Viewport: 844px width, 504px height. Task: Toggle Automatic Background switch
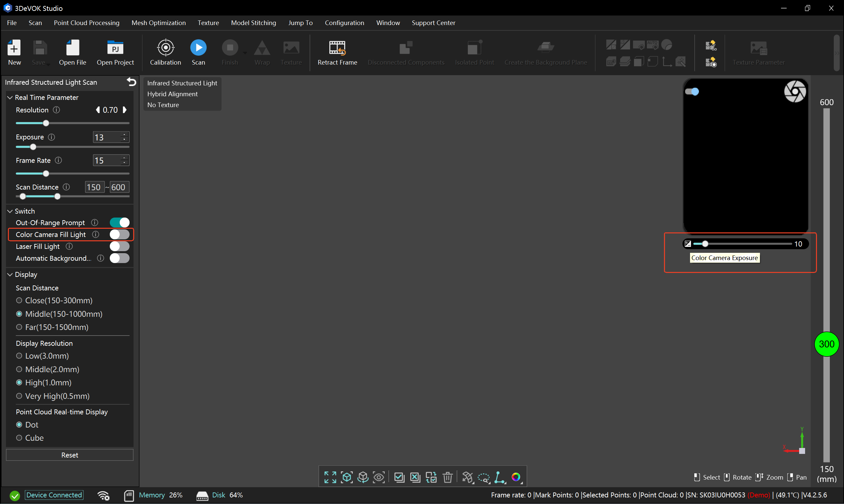120,258
